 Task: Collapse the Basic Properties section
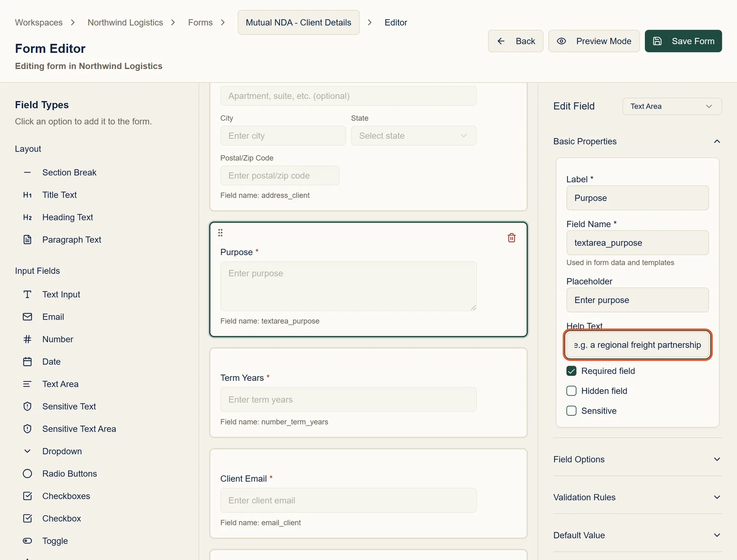pos(638,141)
